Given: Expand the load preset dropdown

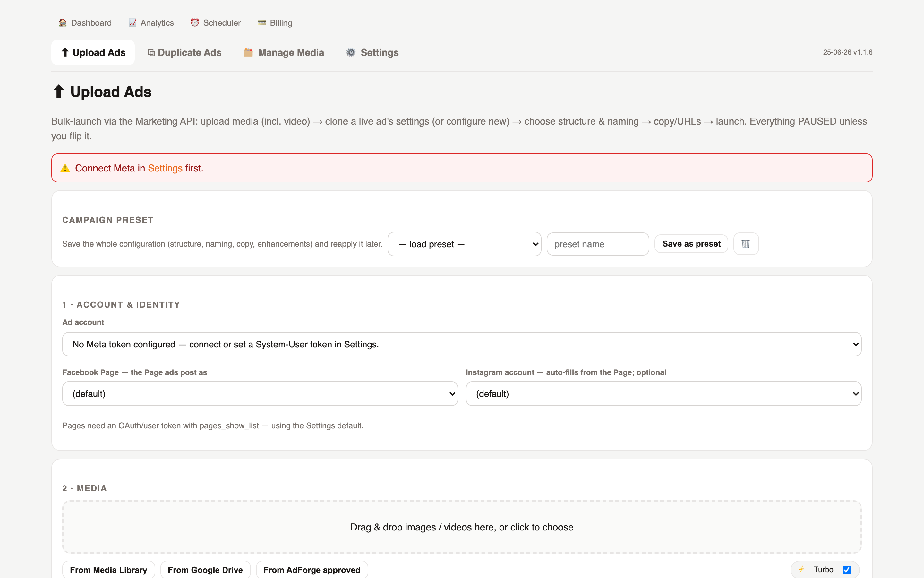Looking at the screenshot, I should [x=464, y=244].
